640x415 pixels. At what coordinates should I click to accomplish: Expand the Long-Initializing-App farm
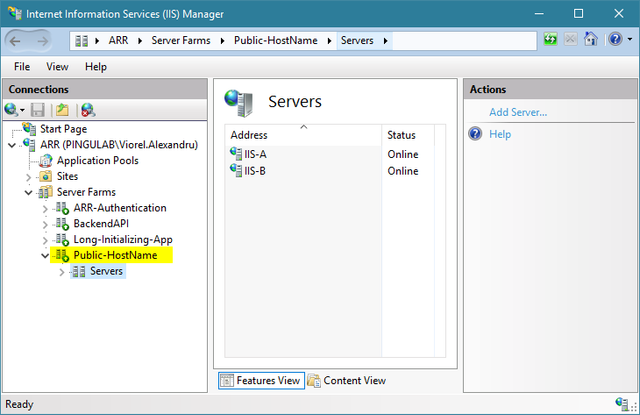(45, 240)
